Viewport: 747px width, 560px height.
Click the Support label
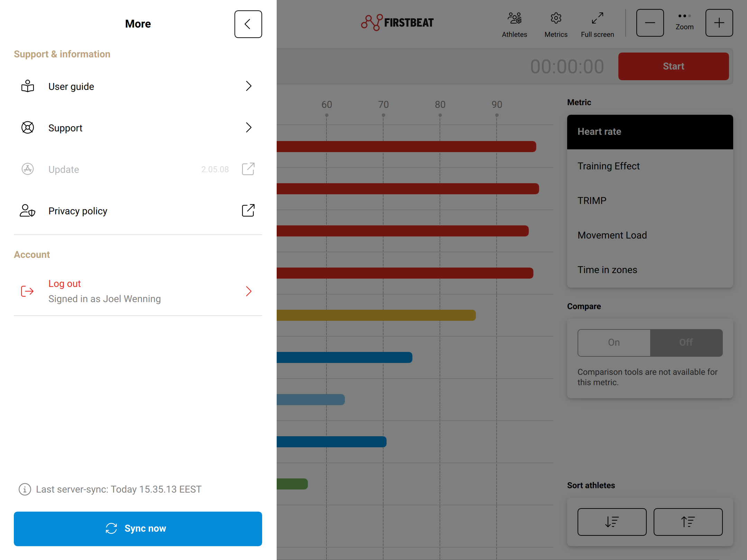tap(65, 128)
